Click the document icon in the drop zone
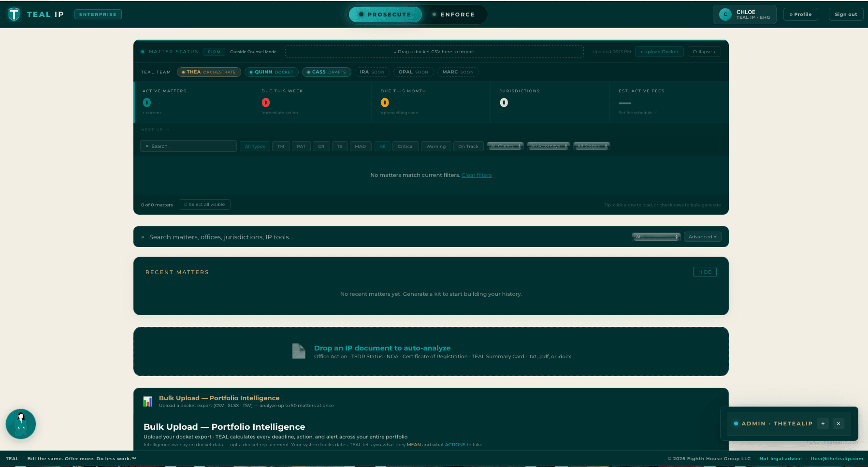The width and height of the screenshot is (868, 467). tap(299, 351)
